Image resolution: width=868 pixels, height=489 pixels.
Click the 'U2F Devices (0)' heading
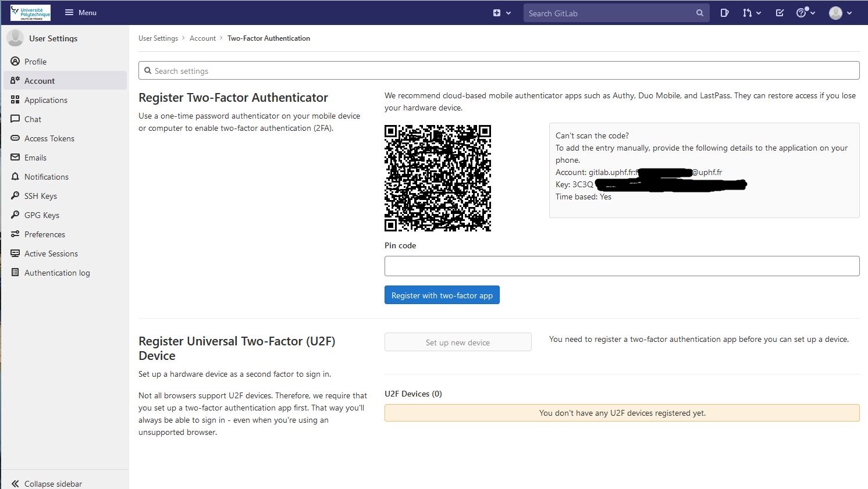[413, 394]
